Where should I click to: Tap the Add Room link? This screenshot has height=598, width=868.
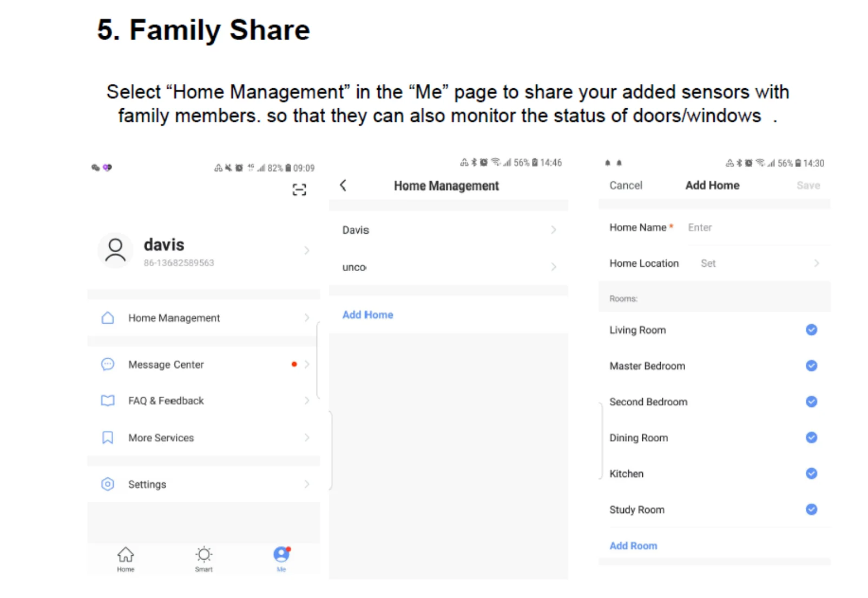[633, 546]
